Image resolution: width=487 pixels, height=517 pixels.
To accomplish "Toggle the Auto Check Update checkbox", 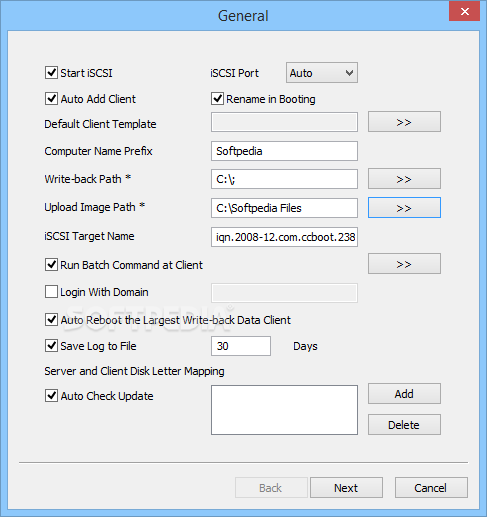I will (51, 396).
